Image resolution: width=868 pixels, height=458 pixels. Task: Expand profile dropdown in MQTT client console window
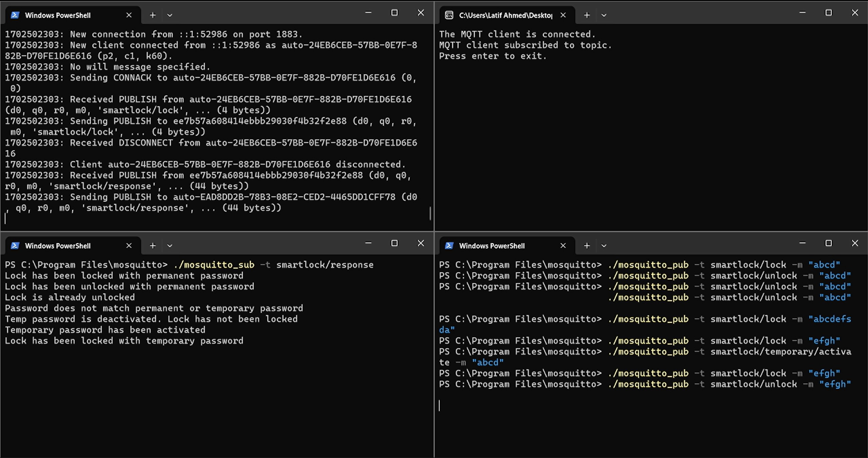(x=604, y=15)
